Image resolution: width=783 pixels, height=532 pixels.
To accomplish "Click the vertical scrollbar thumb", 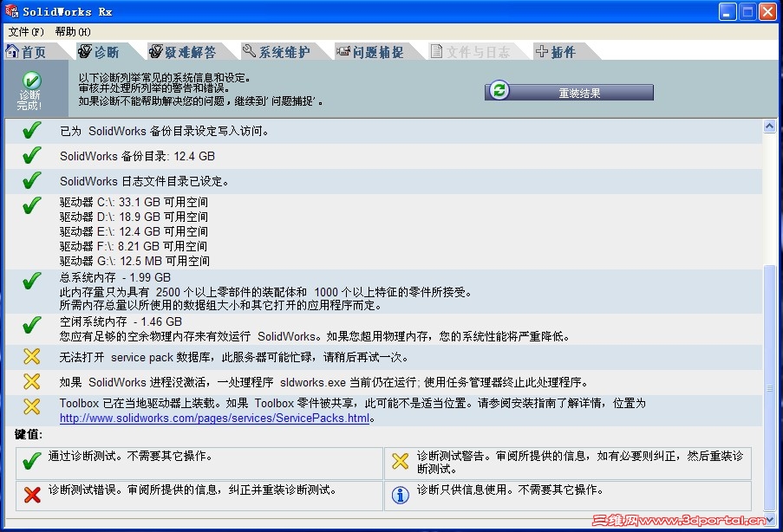I will [769, 388].
